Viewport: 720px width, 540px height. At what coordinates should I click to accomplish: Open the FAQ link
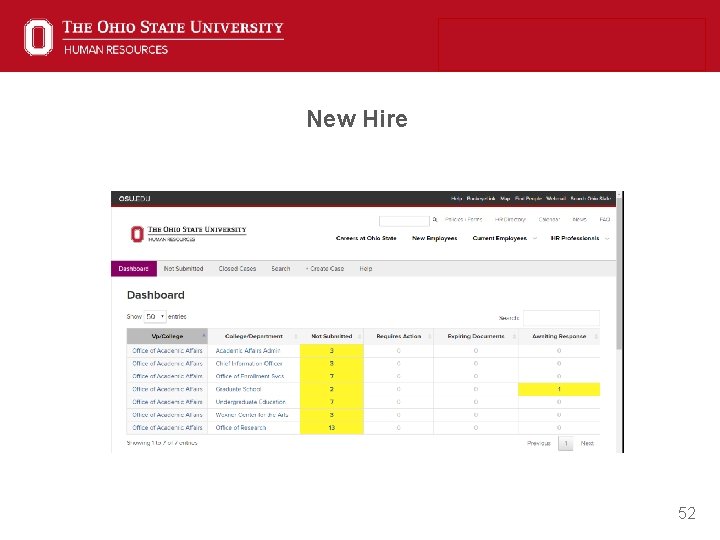pyautogui.click(x=605, y=219)
